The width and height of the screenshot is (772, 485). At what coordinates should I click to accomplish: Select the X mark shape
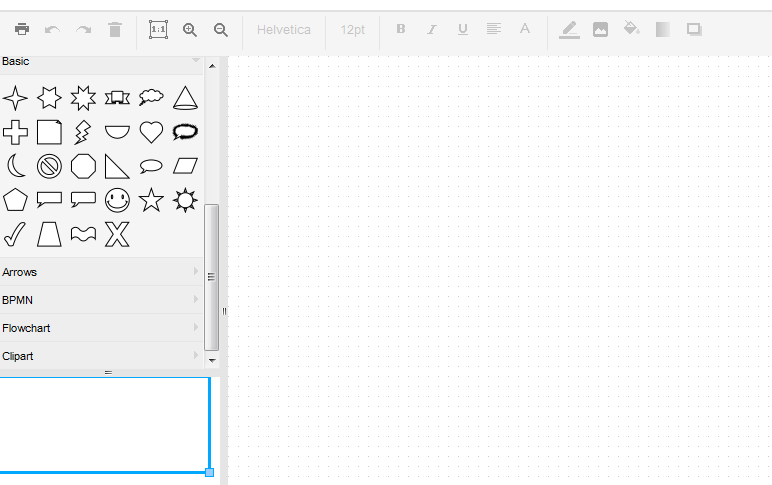pos(117,234)
